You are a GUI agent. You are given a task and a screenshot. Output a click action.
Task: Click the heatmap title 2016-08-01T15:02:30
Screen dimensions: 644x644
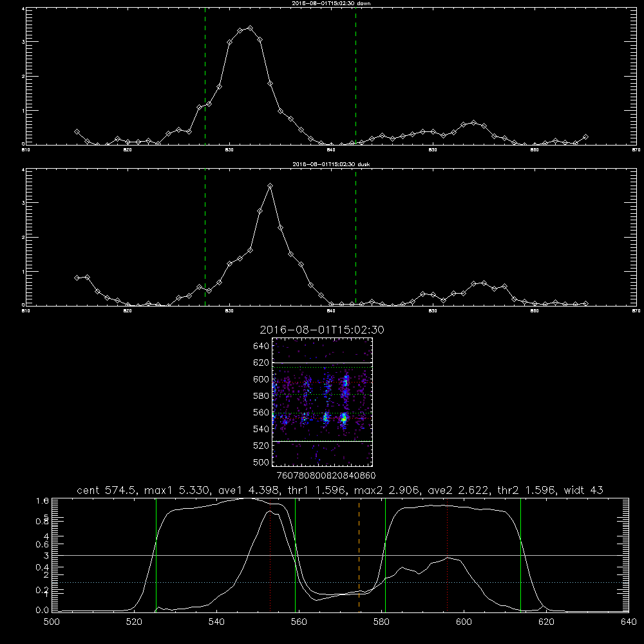point(322,330)
